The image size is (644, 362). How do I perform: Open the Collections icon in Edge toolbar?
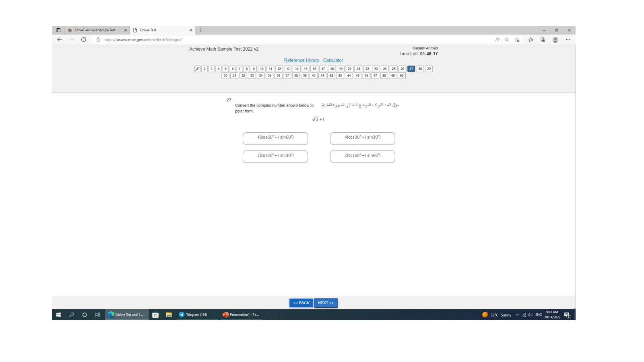pyautogui.click(x=543, y=39)
